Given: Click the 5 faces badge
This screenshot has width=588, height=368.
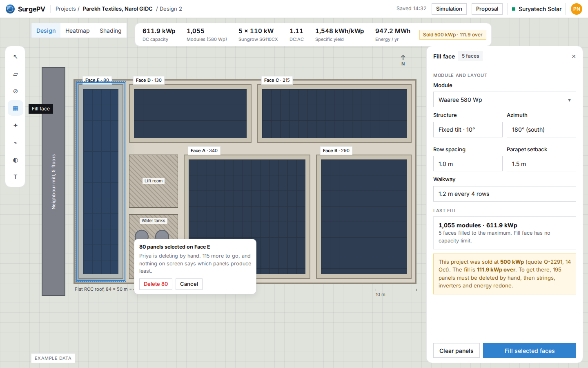Looking at the screenshot, I should (470, 56).
